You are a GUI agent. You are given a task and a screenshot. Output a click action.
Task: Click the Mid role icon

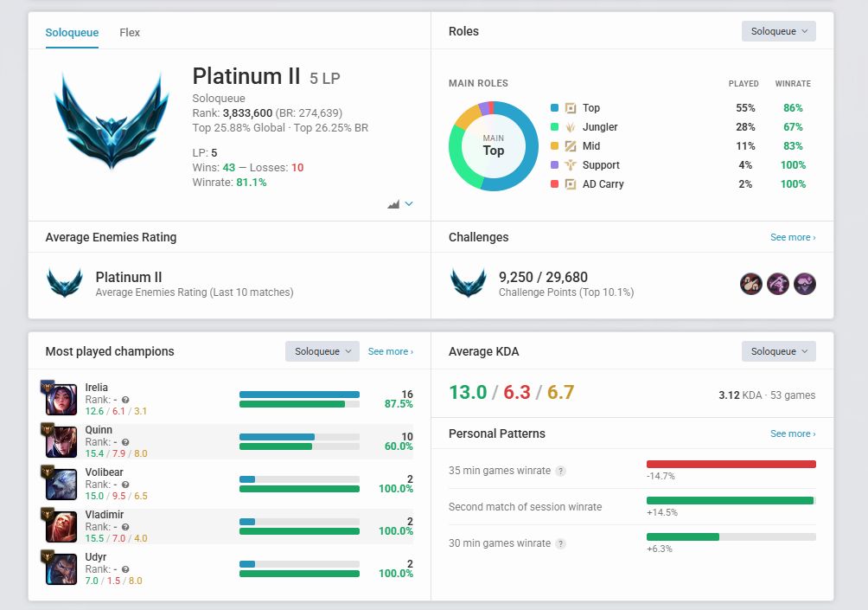pos(571,145)
